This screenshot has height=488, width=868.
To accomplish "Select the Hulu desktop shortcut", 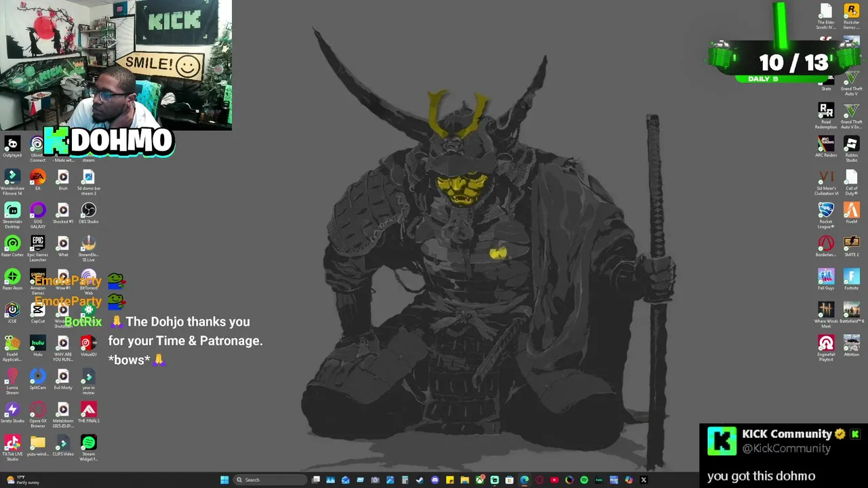I will (38, 346).
